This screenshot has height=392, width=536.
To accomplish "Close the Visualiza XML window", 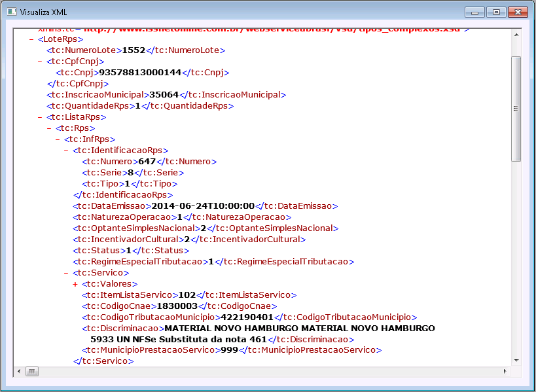I will (x=518, y=12).
